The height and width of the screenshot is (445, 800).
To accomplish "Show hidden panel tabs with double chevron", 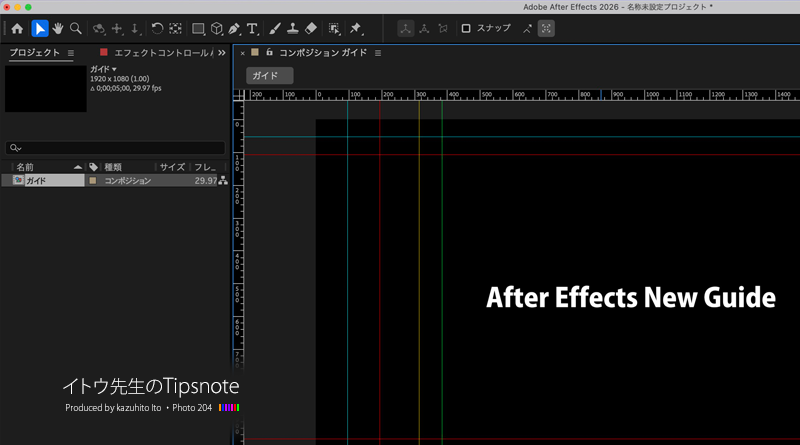I will click(x=221, y=53).
